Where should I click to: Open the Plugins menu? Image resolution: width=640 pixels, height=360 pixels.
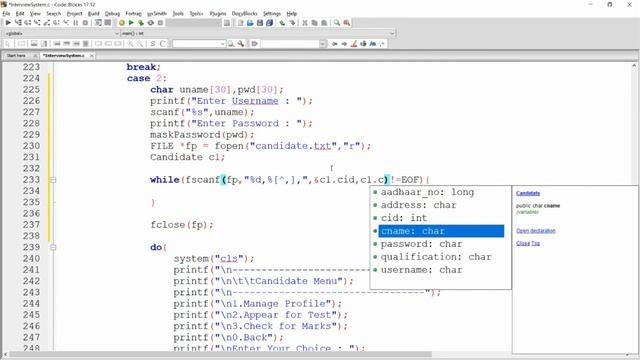click(x=218, y=13)
